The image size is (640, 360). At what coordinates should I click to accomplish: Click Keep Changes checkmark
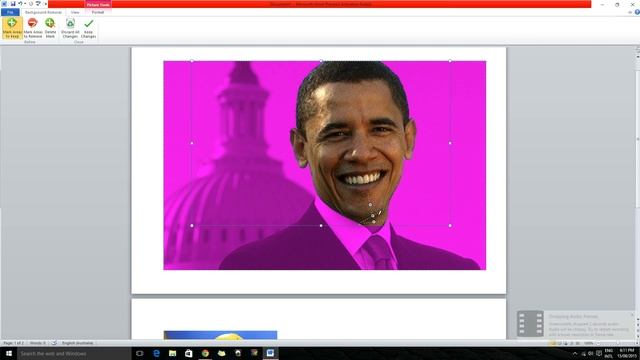[x=88, y=28]
